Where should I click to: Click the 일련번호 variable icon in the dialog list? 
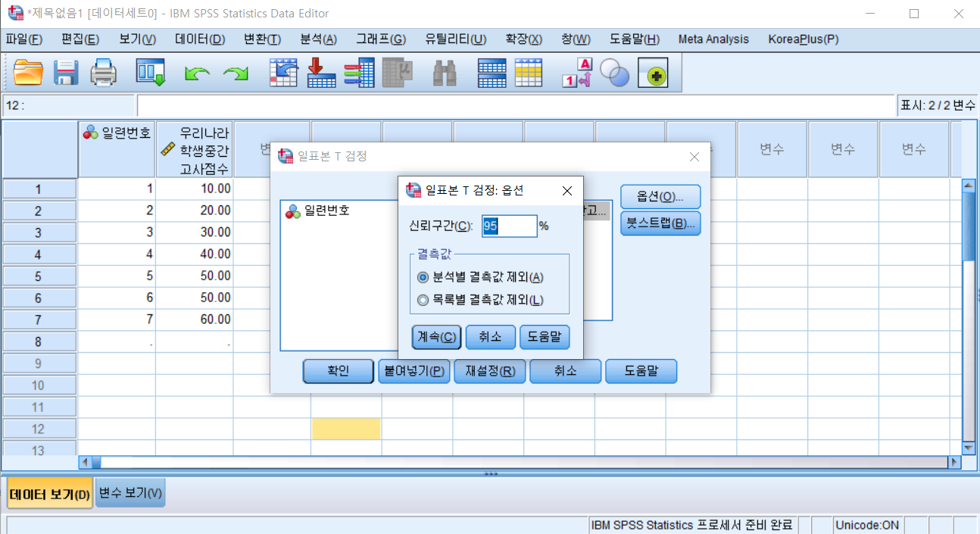292,211
